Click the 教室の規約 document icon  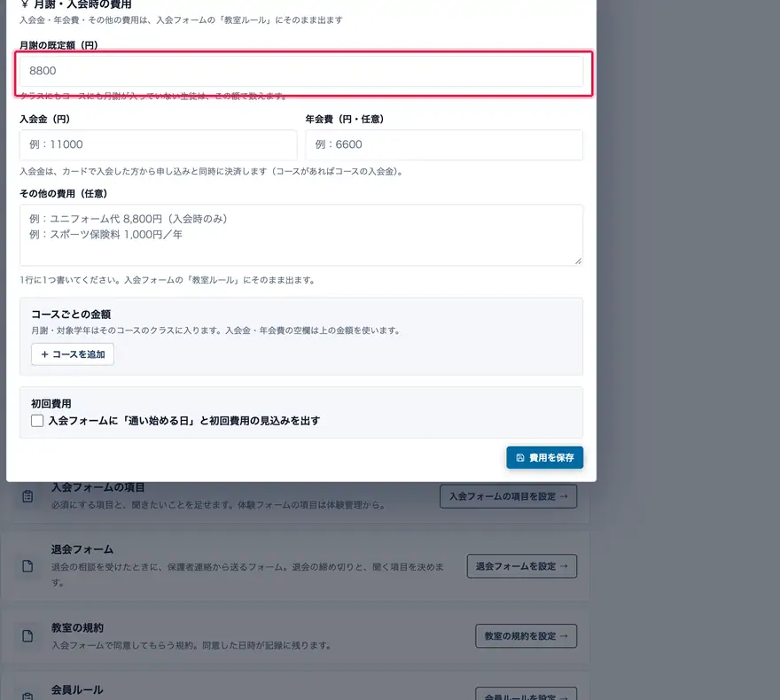[x=27, y=636]
